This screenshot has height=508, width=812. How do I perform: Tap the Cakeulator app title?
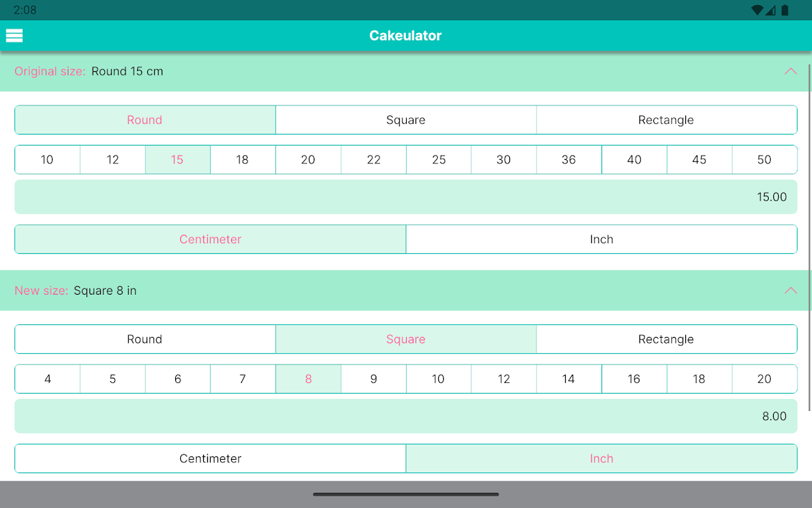405,36
